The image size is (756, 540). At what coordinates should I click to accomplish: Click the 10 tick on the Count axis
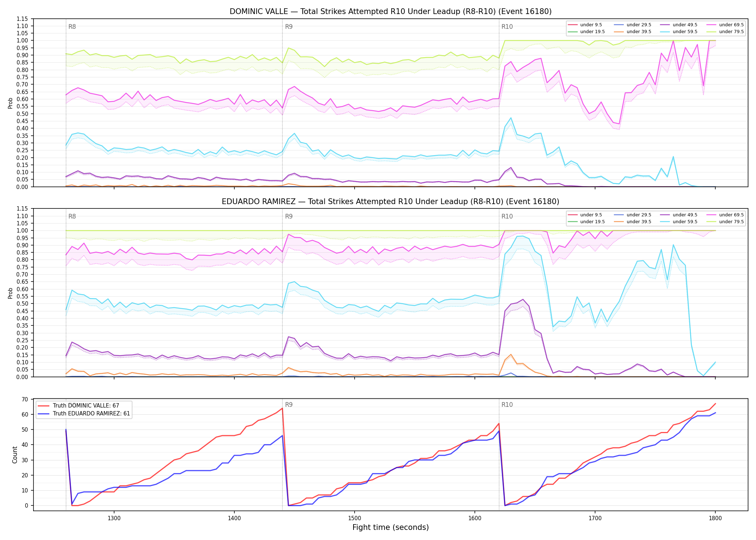(25, 490)
